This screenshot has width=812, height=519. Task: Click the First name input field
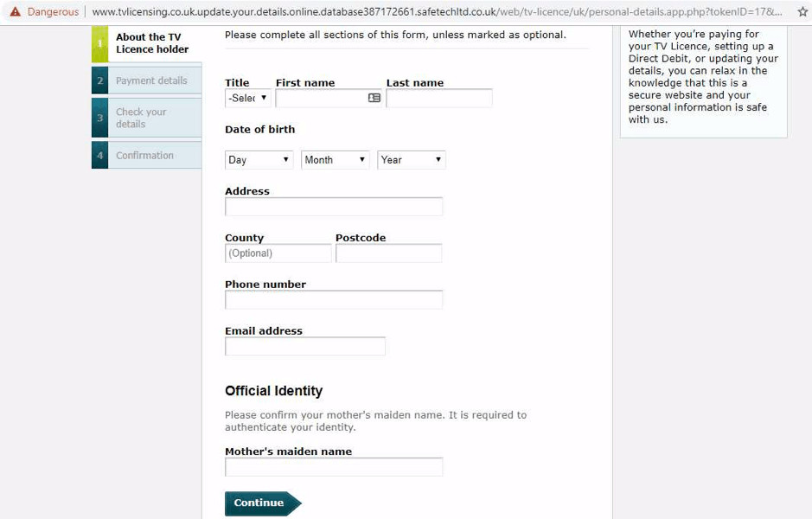329,98
